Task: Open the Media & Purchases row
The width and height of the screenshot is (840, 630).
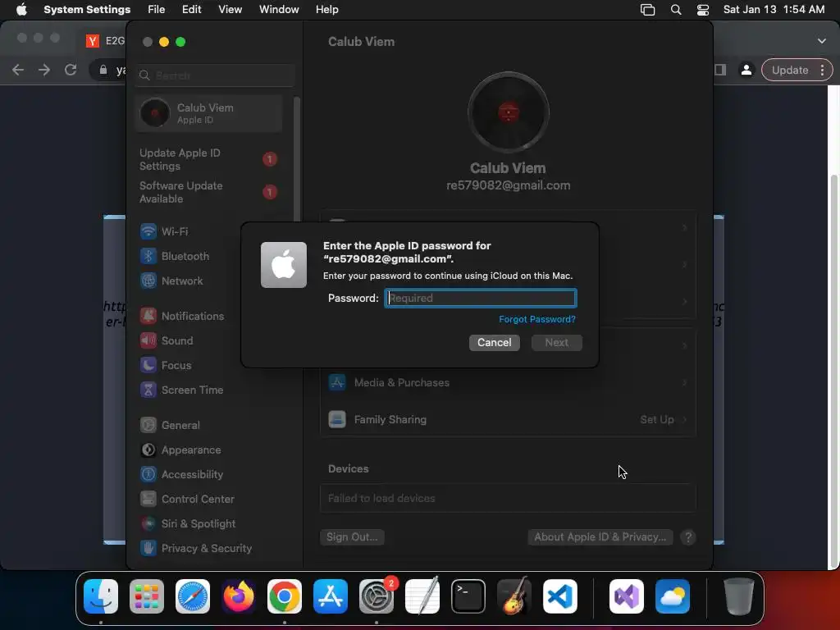Action: click(508, 382)
